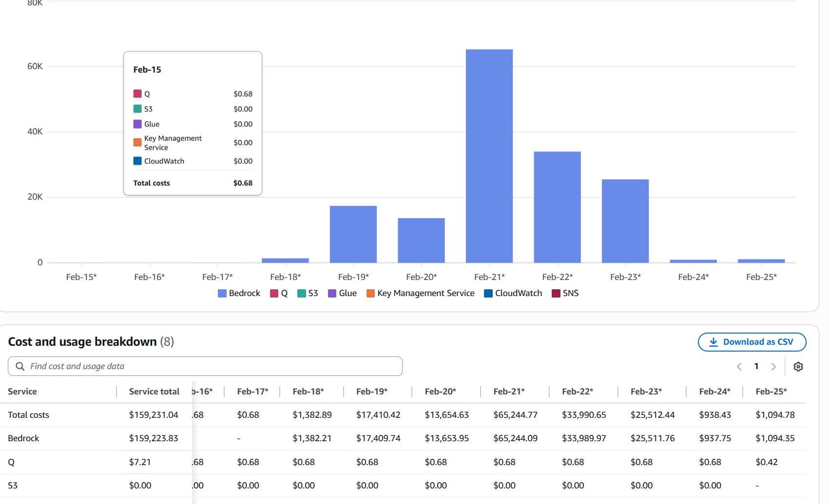The height and width of the screenshot is (504, 830).
Task: Select the Feb-20 bar in chart
Action: [421, 241]
